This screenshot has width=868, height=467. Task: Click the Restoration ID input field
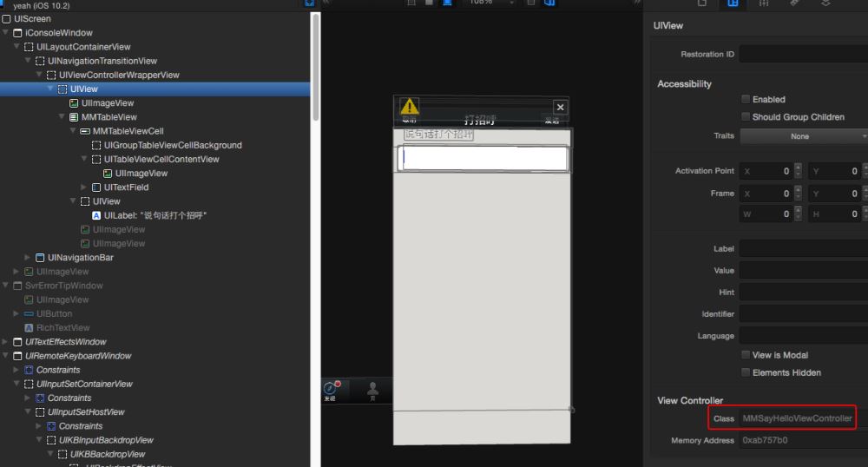[x=803, y=54]
